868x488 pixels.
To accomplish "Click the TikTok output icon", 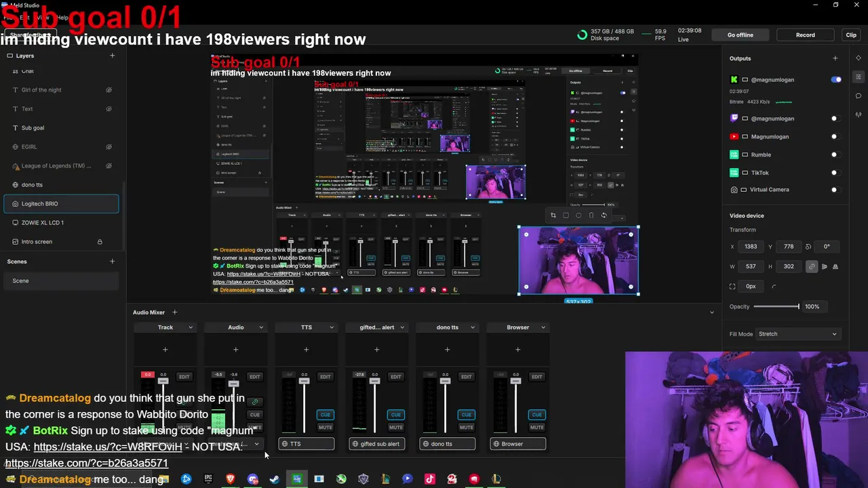I will tap(734, 173).
